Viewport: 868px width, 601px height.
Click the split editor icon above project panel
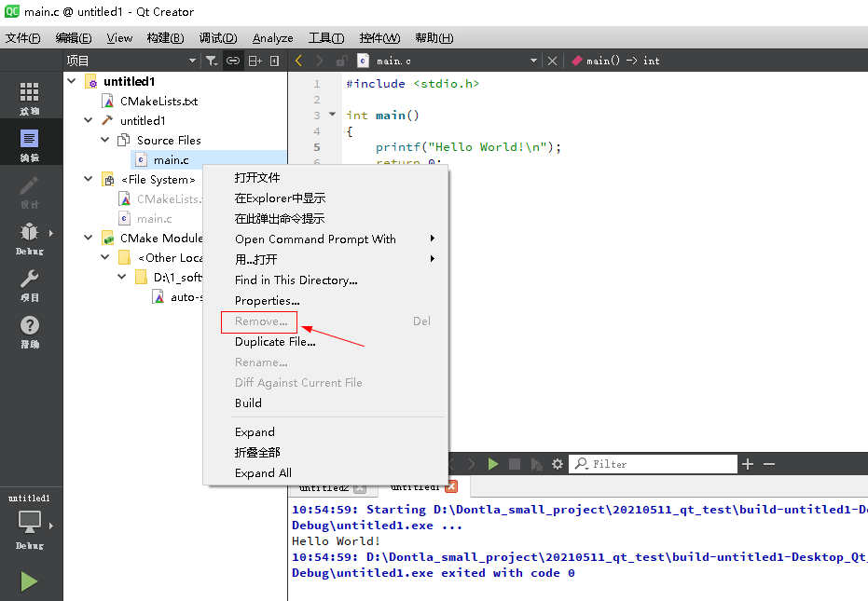tap(254, 60)
